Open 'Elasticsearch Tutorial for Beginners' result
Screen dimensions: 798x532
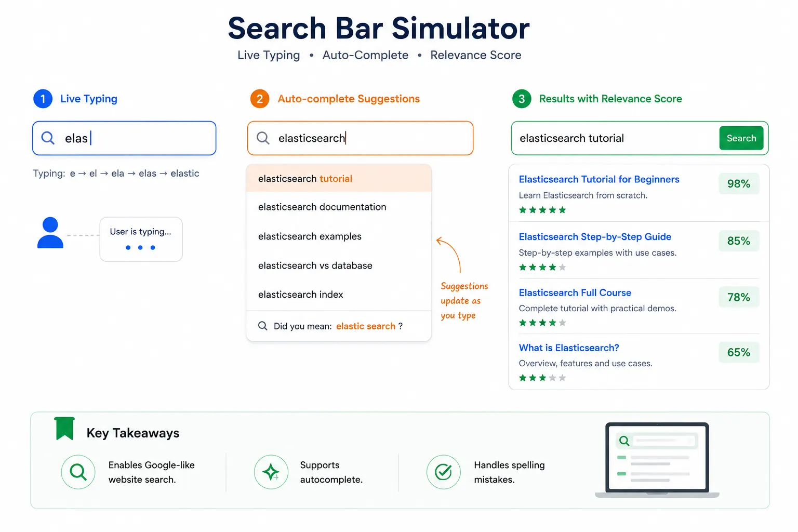point(599,179)
